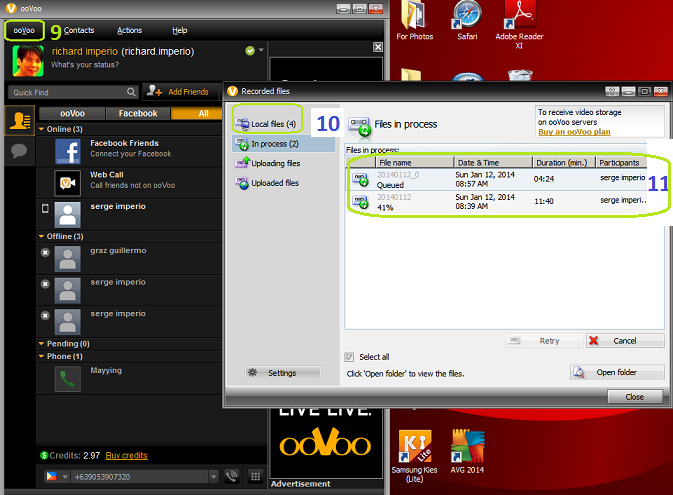
Task: Click the What's your status? field
Action: [85, 65]
